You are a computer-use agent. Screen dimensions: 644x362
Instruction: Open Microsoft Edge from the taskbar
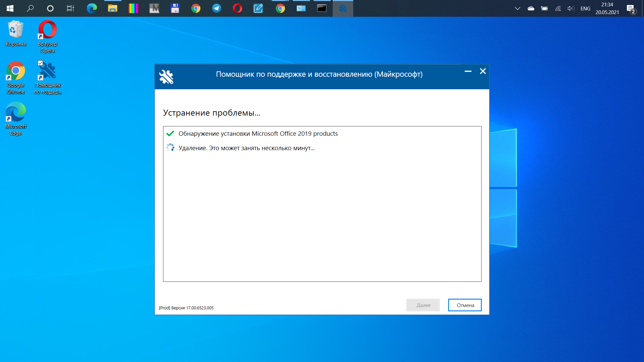point(92,8)
